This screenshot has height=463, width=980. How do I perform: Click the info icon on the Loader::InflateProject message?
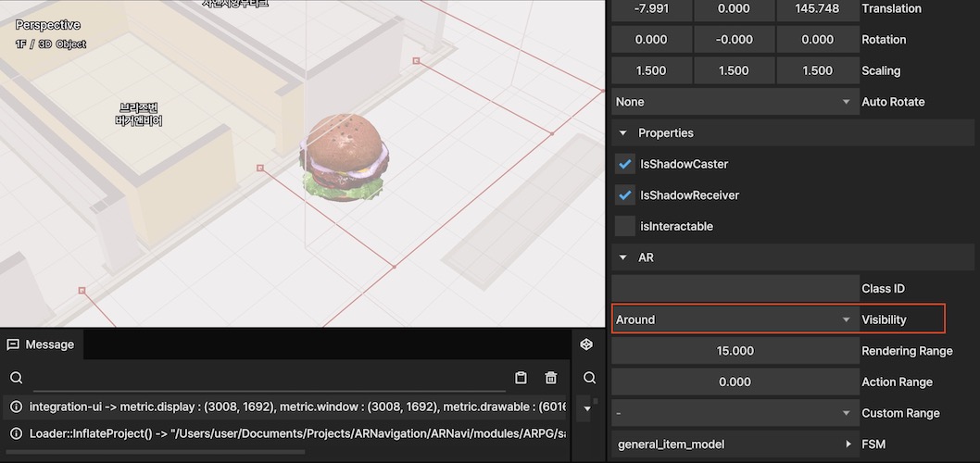tap(16, 433)
